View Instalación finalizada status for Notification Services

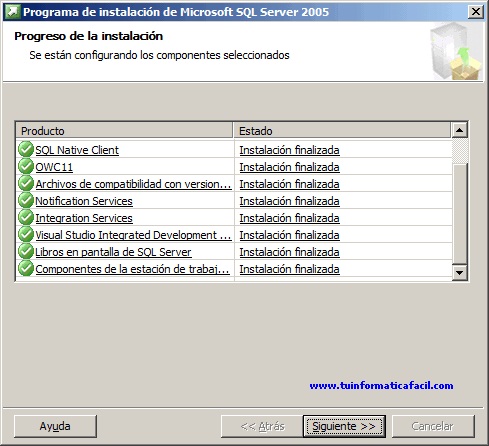(289, 201)
